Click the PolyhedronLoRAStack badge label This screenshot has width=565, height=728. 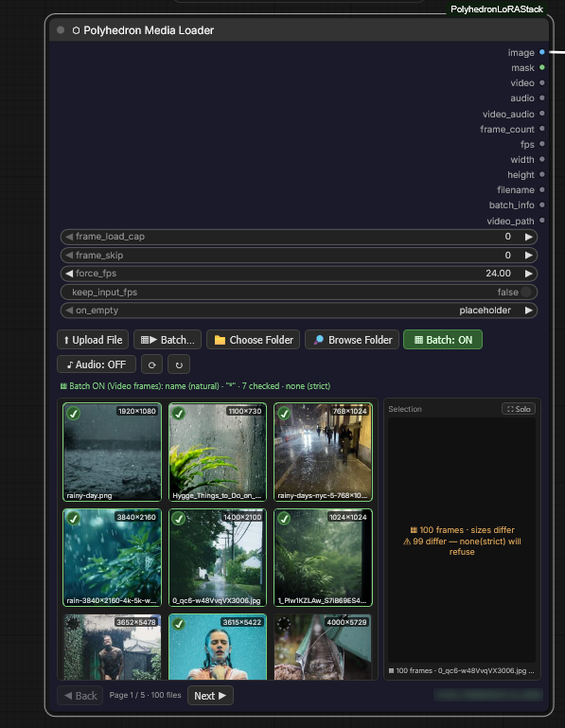(497, 9)
